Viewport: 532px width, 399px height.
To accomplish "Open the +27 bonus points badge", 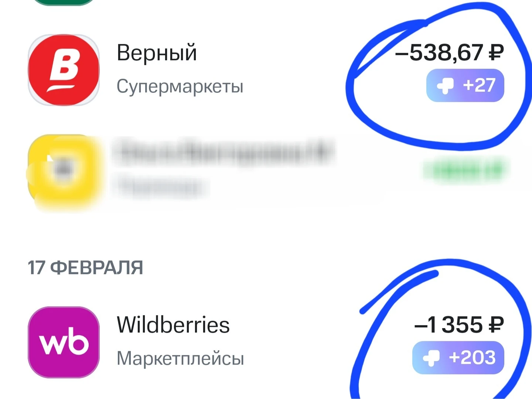I will (x=465, y=85).
